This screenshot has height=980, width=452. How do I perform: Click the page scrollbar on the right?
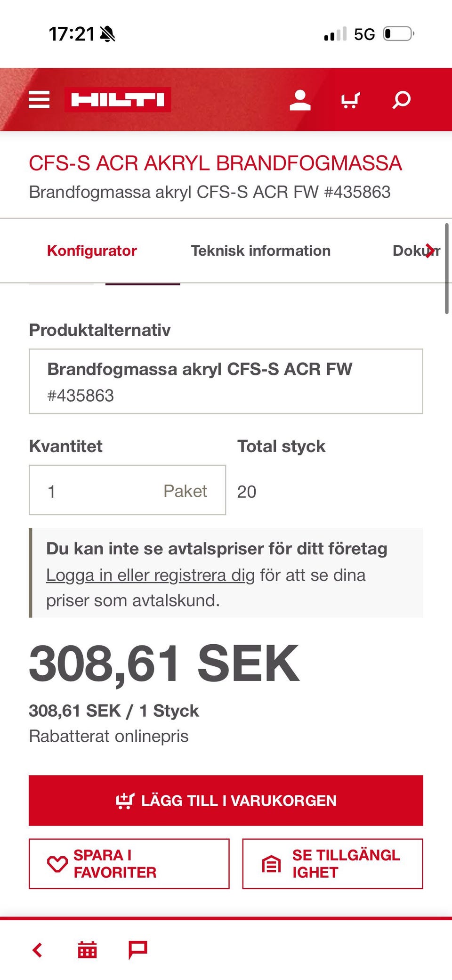446,268
